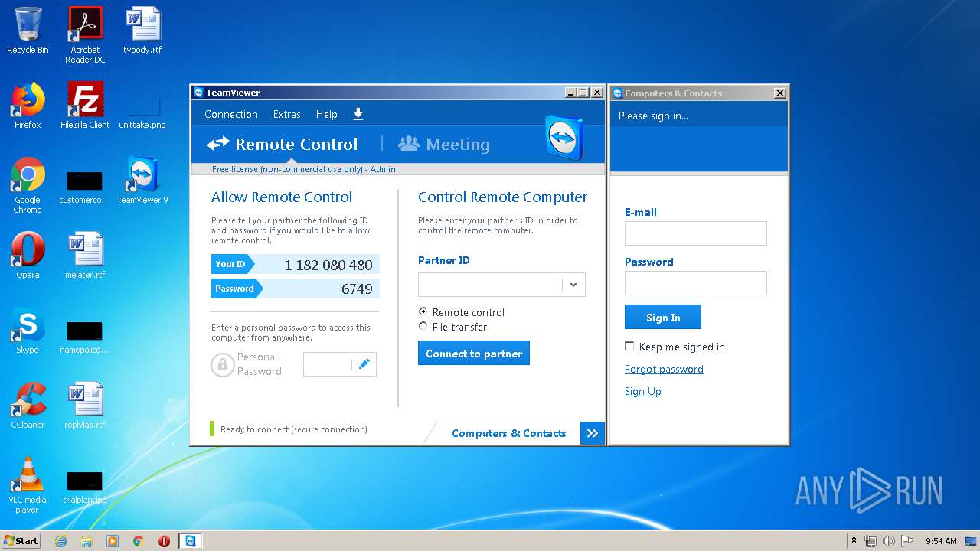Expand the Partner ID dropdown arrow
The height and width of the screenshot is (551, 980).
(x=573, y=285)
